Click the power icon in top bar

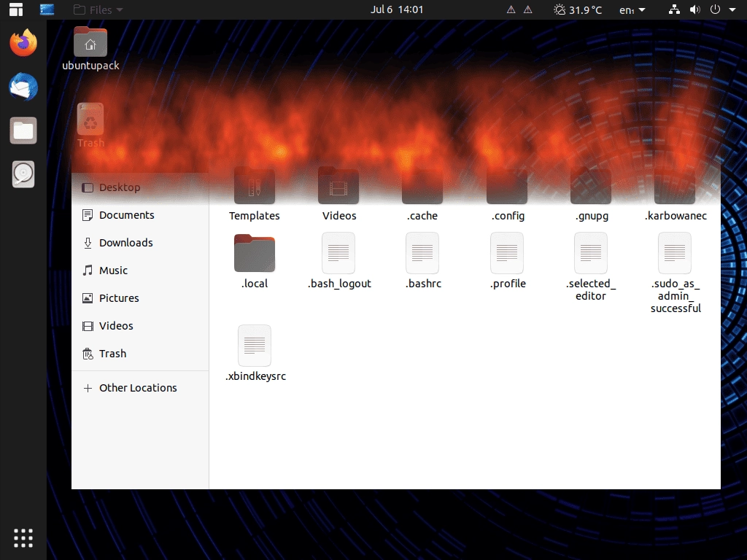(x=715, y=9)
